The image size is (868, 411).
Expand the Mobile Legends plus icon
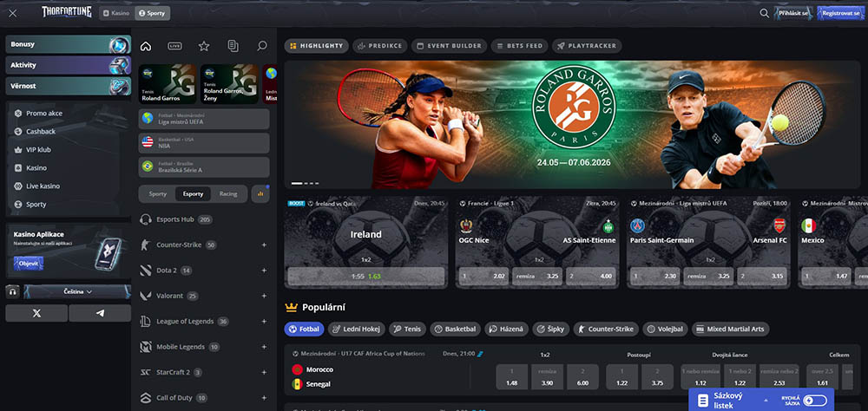point(264,347)
